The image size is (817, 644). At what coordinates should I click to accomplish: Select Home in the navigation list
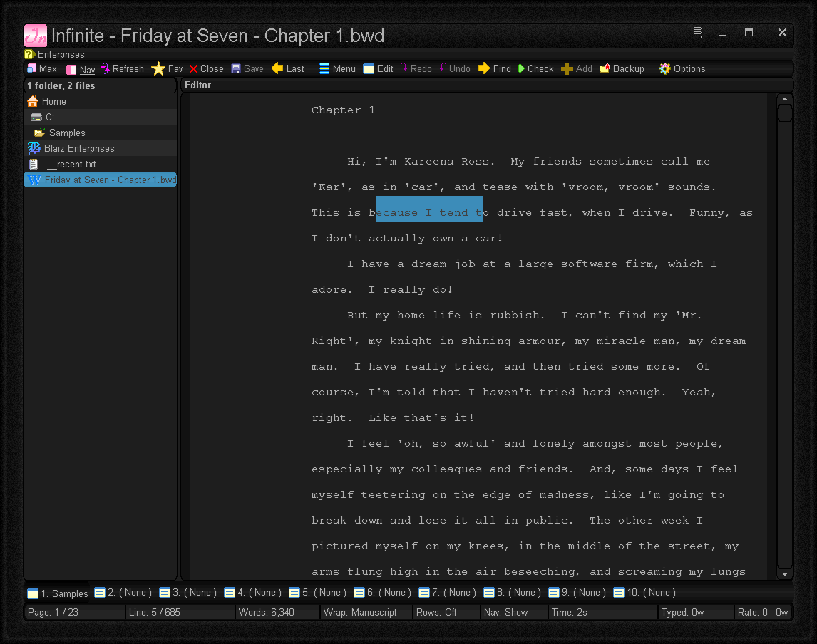coord(101,102)
